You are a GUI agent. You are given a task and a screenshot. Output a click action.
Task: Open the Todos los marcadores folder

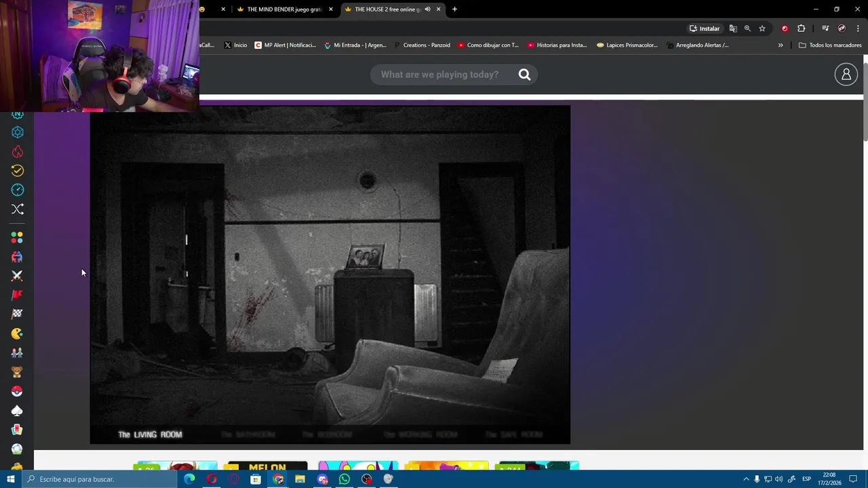click(x=830, y=45)
